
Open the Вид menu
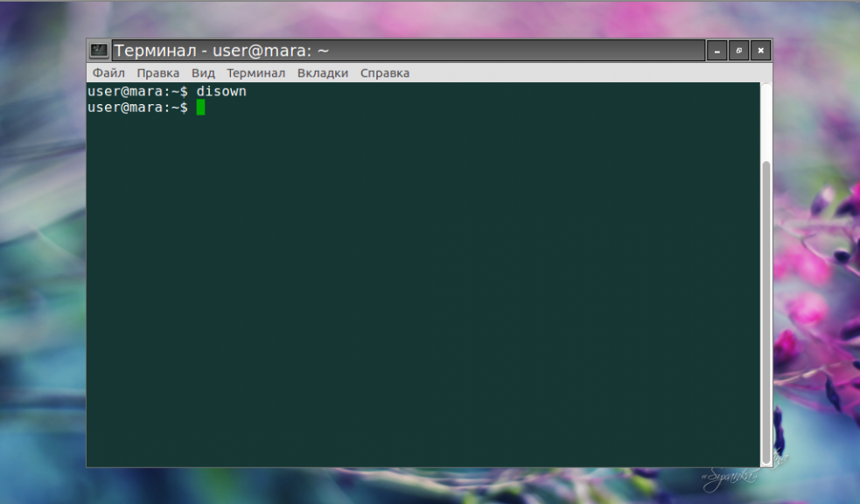(203, 73)
